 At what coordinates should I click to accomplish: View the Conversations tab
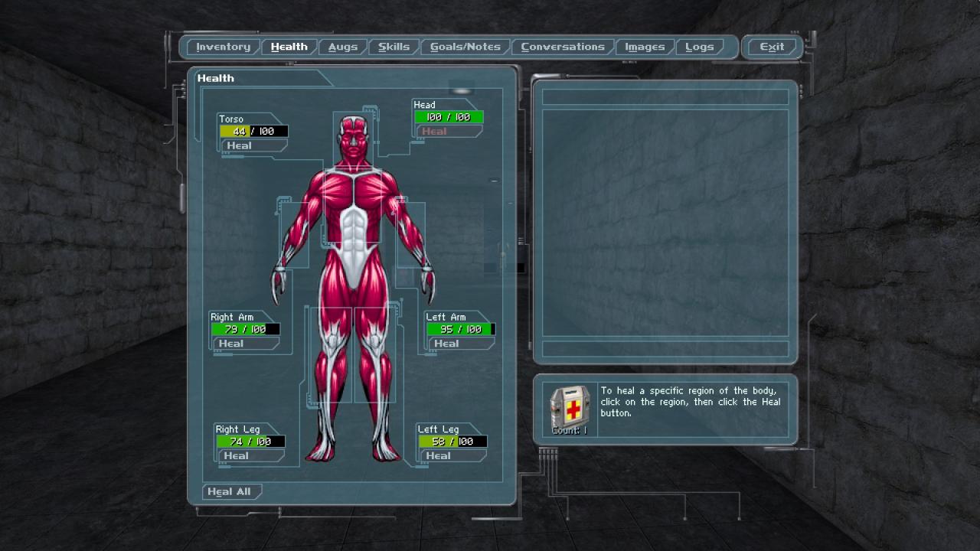563,47
